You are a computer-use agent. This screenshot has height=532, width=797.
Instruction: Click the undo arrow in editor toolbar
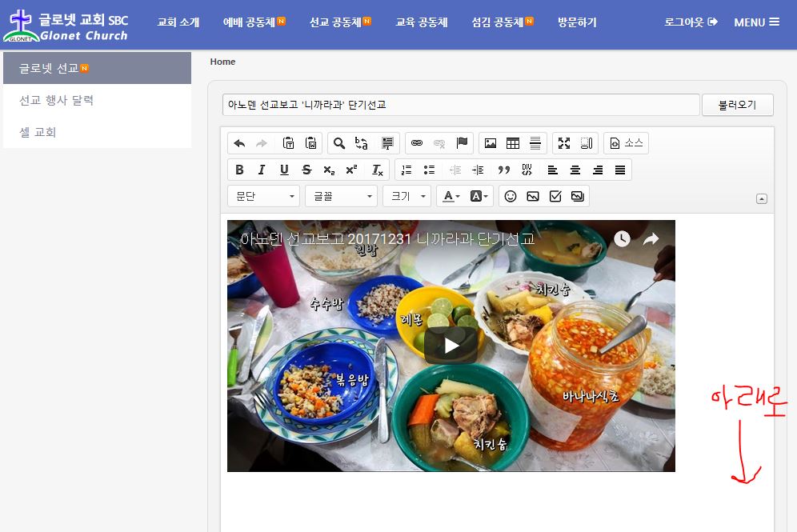pos(239,143)
